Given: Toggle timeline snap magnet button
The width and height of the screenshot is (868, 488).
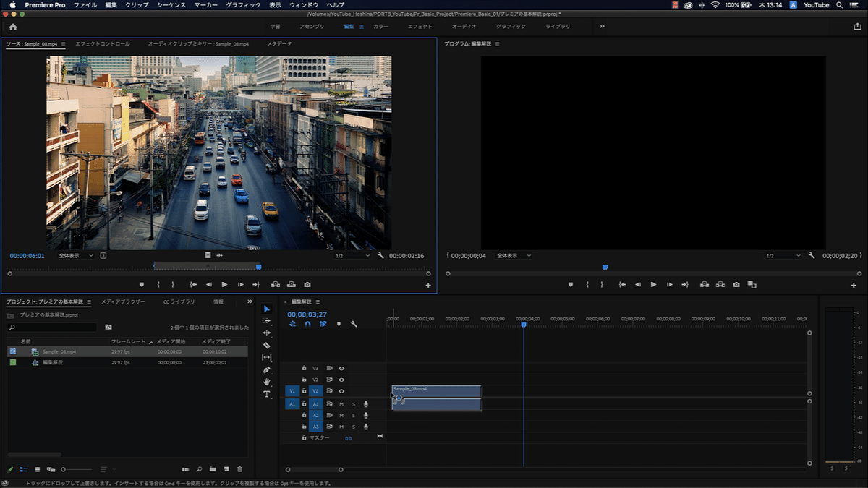Looking at the screenshot, I should click(307, 324).
